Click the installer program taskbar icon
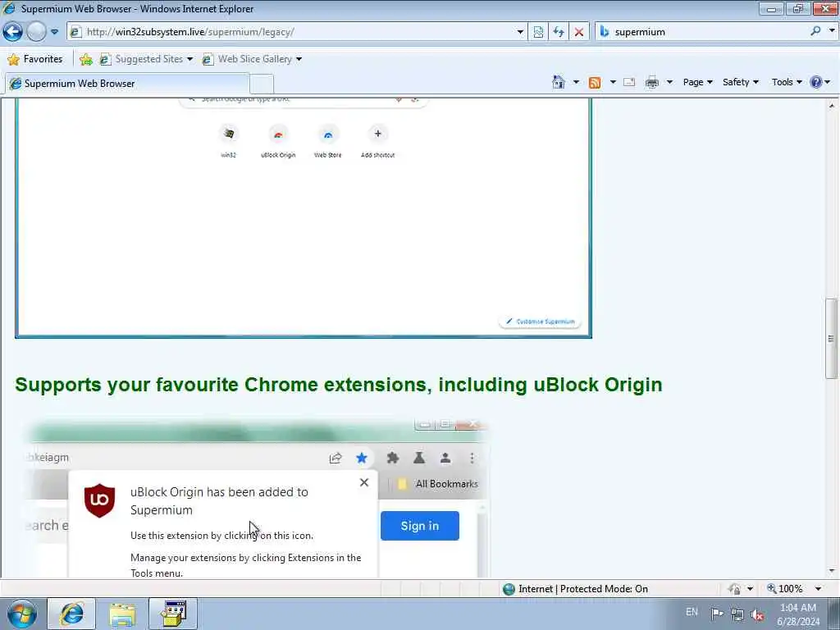This screenshot has height=630, width=840. click(x=173, y=614)
